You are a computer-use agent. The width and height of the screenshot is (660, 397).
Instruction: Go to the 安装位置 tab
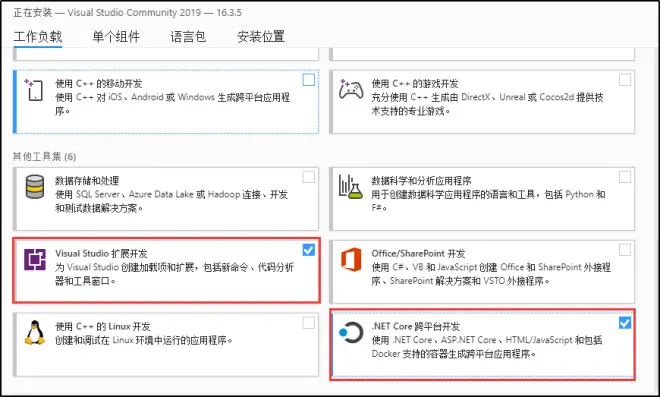point(261,37)
